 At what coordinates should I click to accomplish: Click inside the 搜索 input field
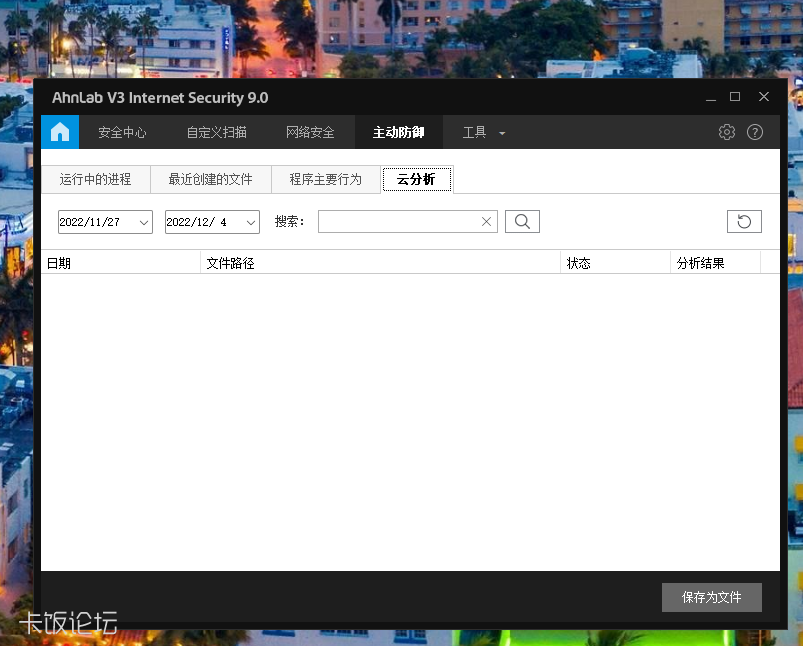[400, 221]
